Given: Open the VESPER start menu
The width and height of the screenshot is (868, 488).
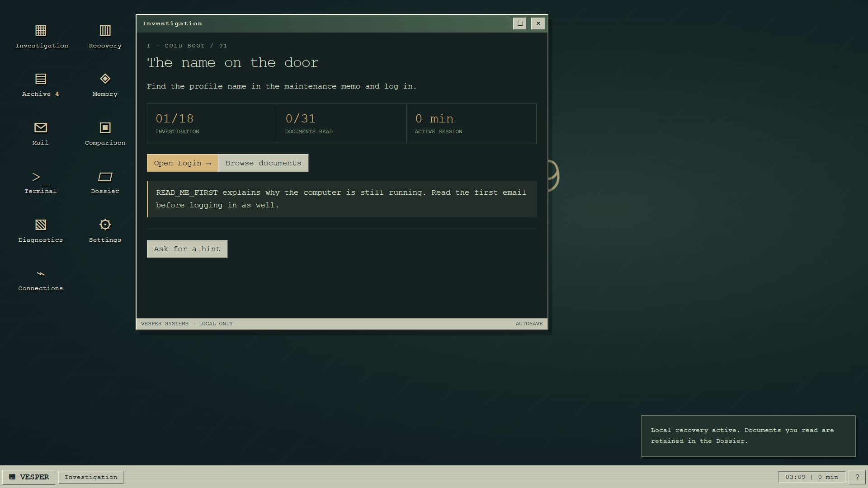Looking at the screenshot, I should pyautogui.click(x=29, y=477).
